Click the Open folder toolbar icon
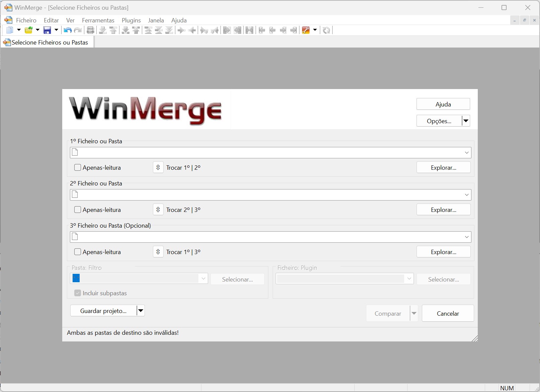The height and width of the screenshot is (392, 540). point(29,30)
